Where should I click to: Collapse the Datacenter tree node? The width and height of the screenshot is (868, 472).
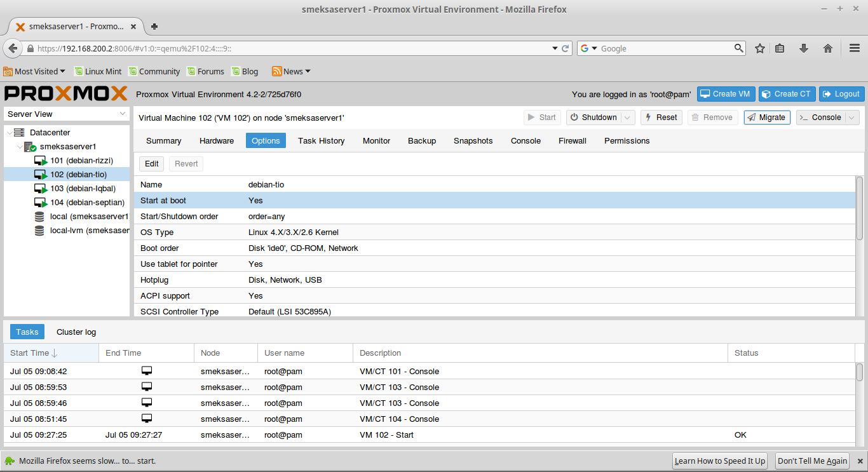9,133
